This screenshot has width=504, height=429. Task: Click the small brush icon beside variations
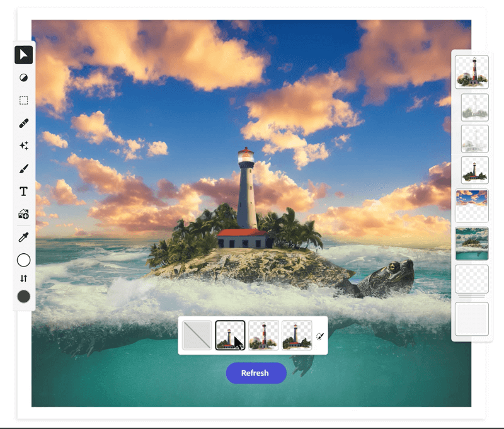click(x=320, y=336)
